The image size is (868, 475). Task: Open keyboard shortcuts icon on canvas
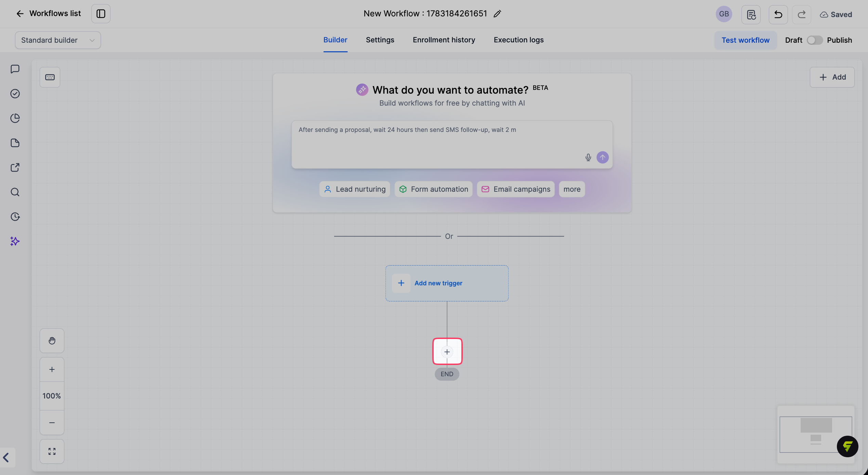pos(50,77)
